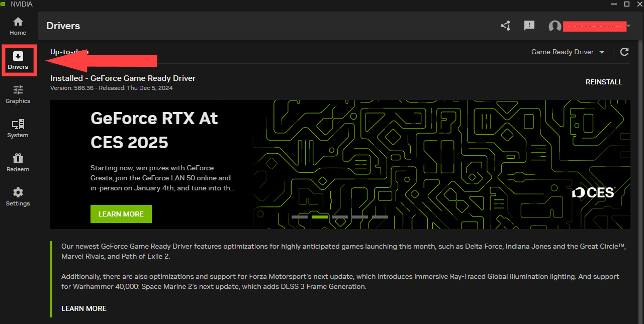
Task: Open the Redeem gift page
Action: tap(18, 163)
